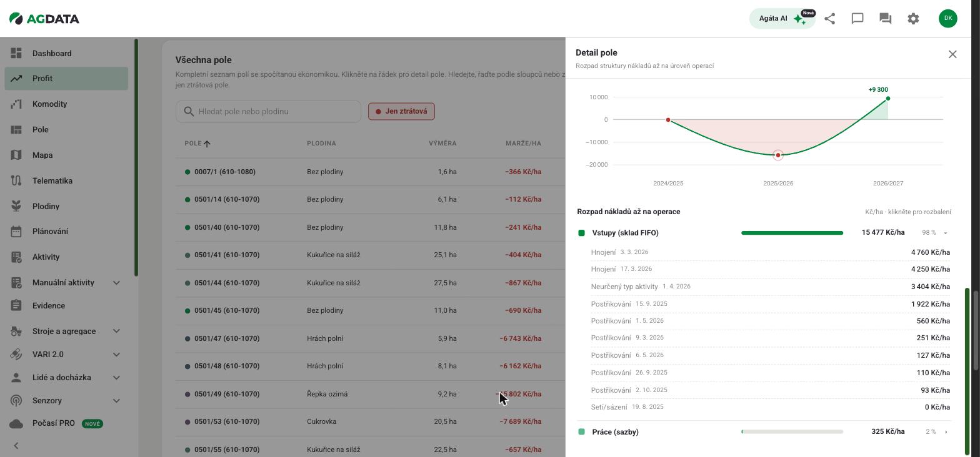
Task: Click the Počasí PRO cloud icon
Action: 16,423
